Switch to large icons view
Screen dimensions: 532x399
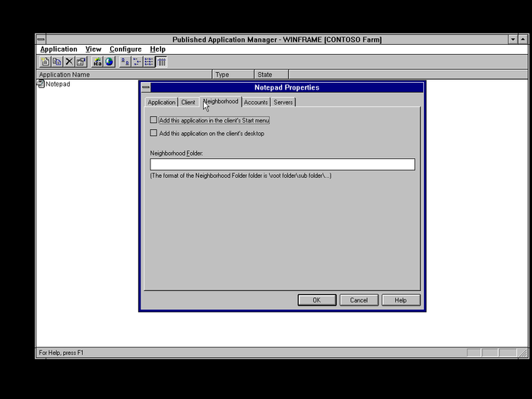click(x=125, y=62)
